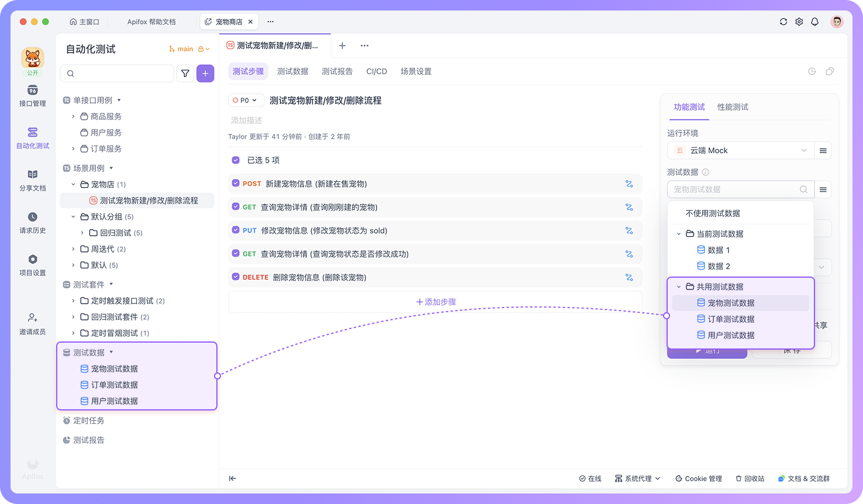Screen dimensions: 863x504
Task: Uncheck the DELETE 删除宠物信息 step
Action: (234, 277)
